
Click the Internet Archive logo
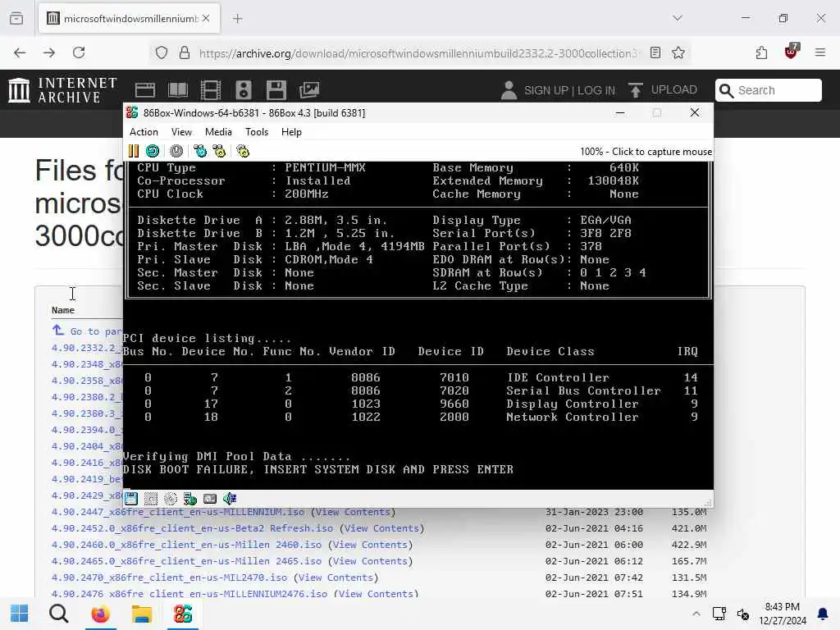point(62,90)
